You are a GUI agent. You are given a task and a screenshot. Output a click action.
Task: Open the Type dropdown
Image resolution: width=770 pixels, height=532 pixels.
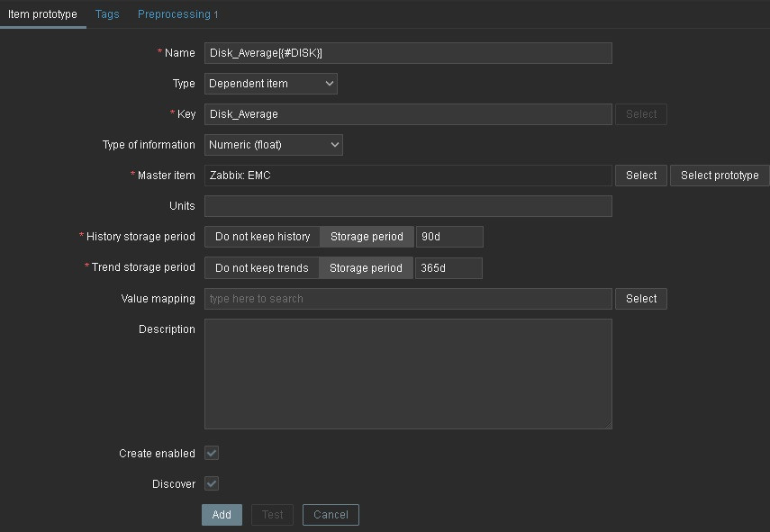click(x=270, y=84)
